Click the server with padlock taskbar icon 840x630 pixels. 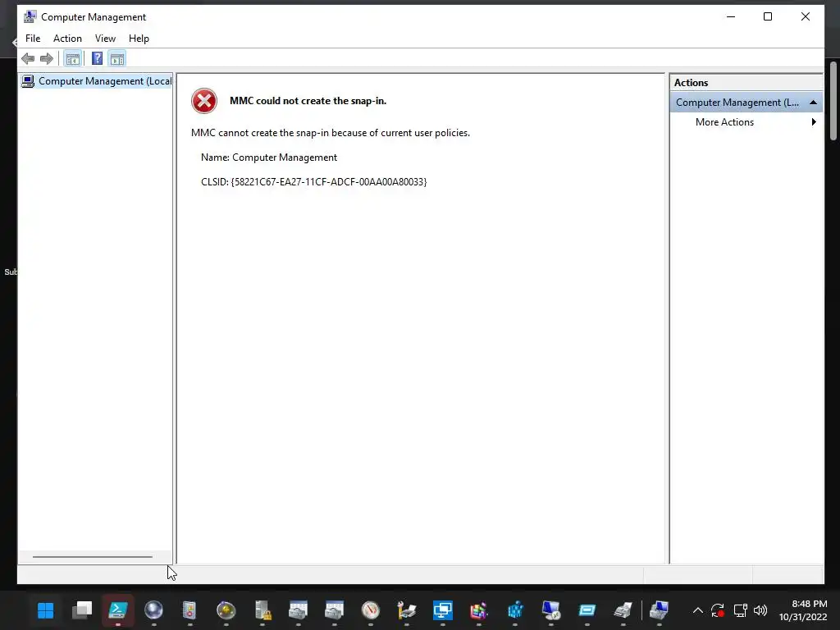pos(262,610)
